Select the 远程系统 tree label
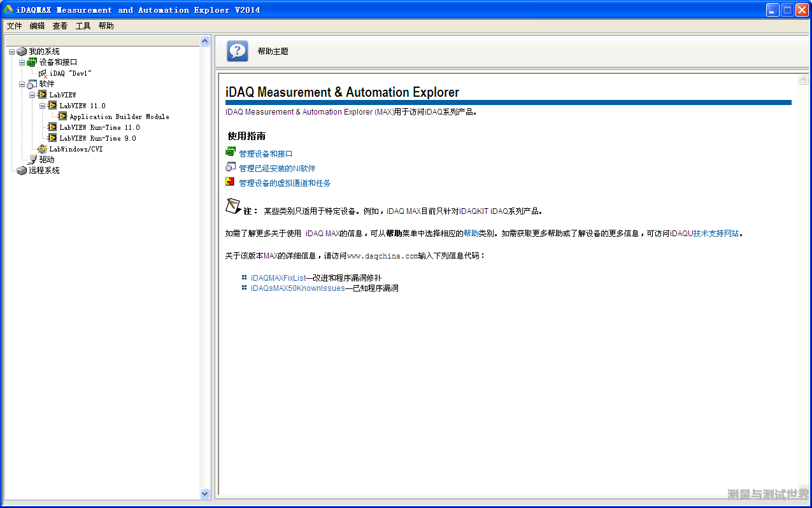Screen dimensions: 812x508 click(44, 171)
